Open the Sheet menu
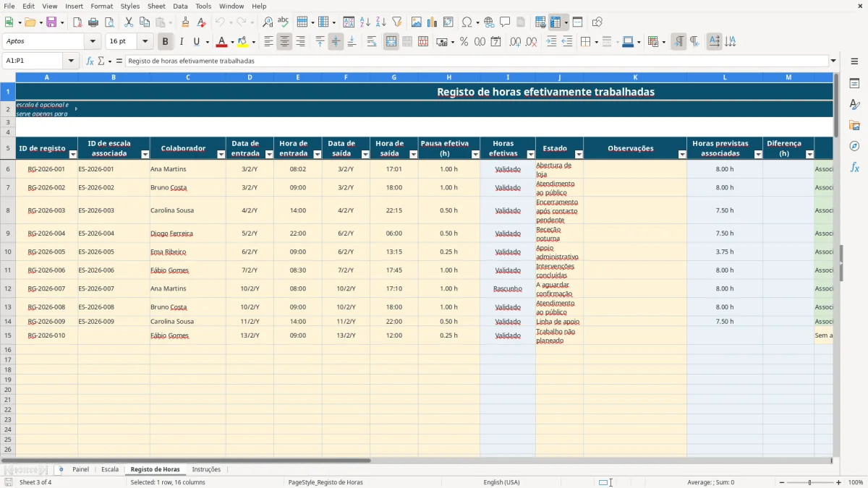868x488 pixels. click(x=156, y=6)
